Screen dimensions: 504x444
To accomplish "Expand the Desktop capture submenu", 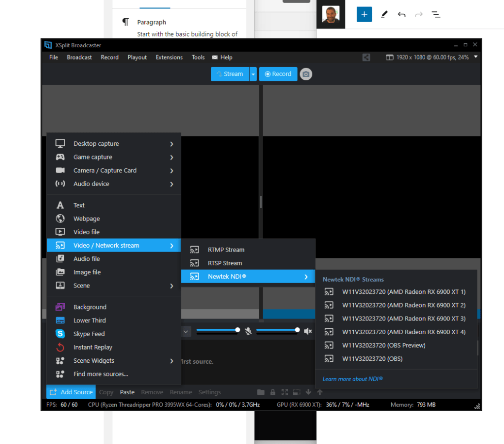I will [x=114, y=144].
